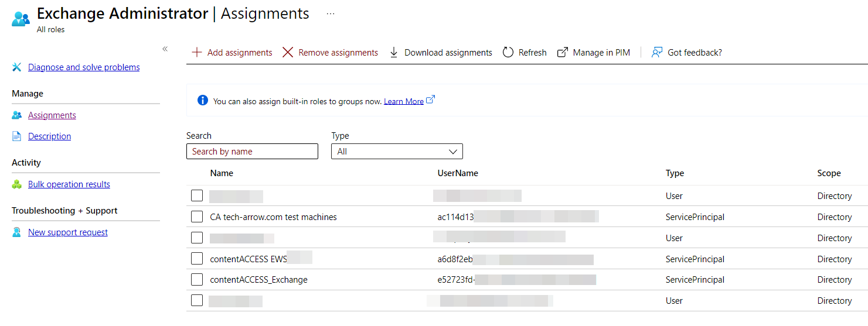Click the Got feedback person icon
Viewport: 868px width, 326px height.
tap(657, 53)
